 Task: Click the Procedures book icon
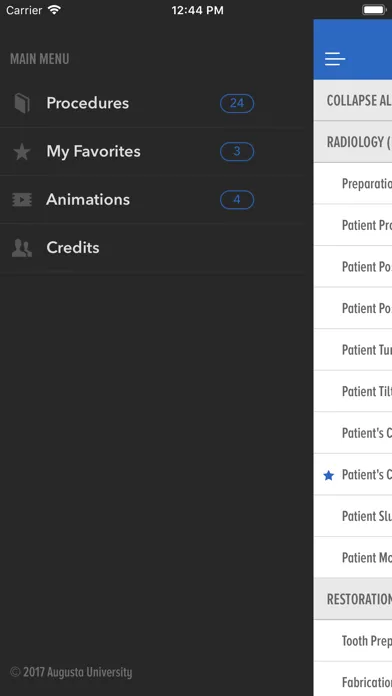(22, 103)
